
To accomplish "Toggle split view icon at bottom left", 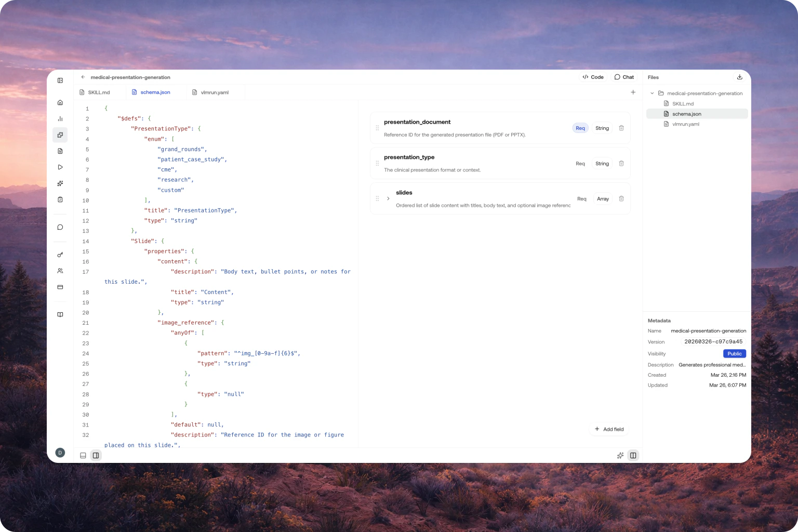I will coord(96,455).
